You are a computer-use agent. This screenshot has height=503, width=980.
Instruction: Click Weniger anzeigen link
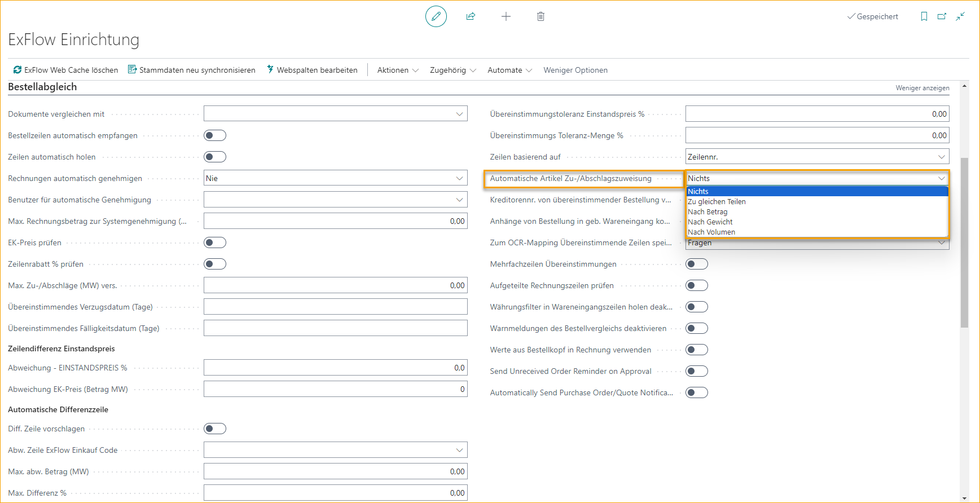tap(922, 88)
